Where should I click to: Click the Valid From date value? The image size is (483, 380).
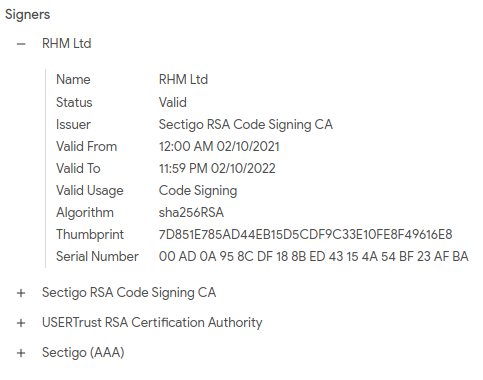coord(219,147)
